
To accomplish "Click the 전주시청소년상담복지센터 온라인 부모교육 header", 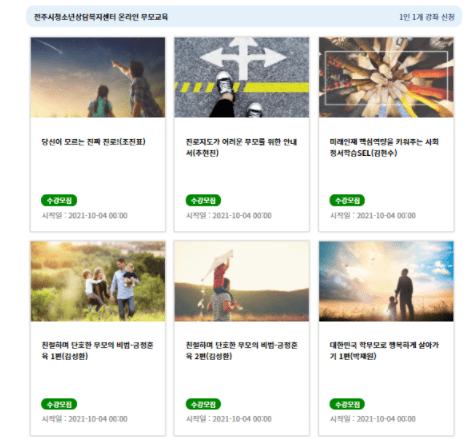I will pyautogui.click(x=101, y=17).
